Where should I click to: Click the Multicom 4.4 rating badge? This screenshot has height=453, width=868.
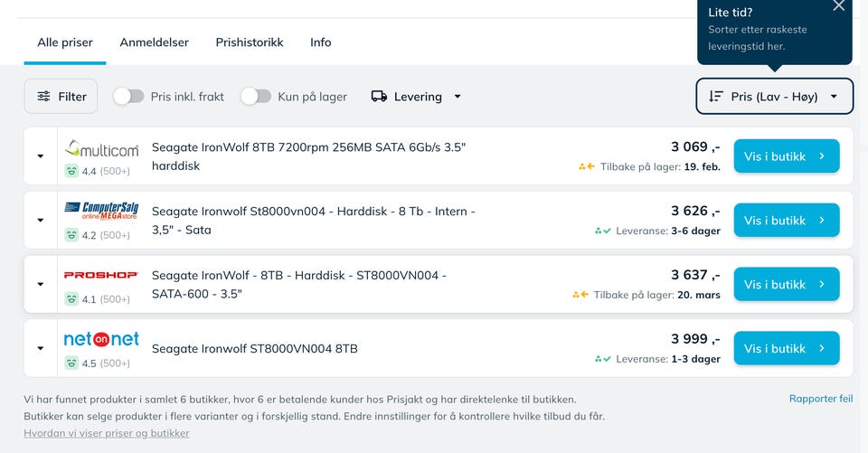(97, 171)
